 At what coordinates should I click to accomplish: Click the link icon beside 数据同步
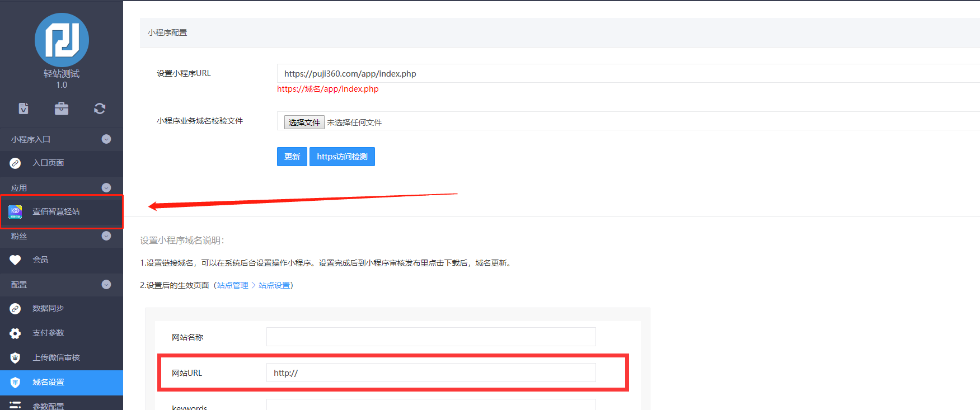[15, 309]
